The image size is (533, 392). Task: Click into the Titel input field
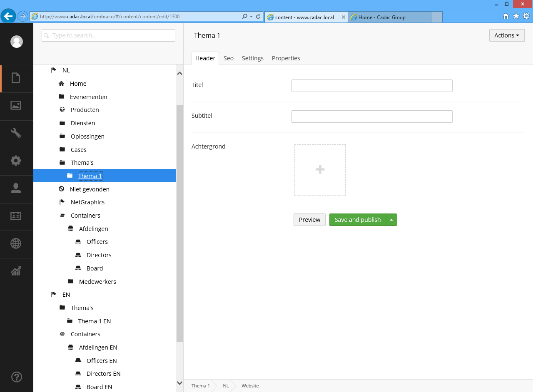pyautogui.click(x=371, y=86)
